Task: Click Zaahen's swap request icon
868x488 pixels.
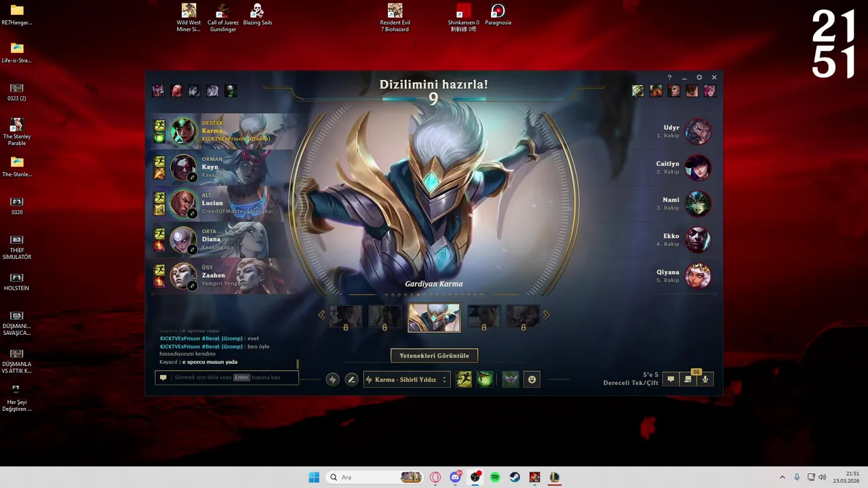Action: pyautogui.click(x=192, y=285)
